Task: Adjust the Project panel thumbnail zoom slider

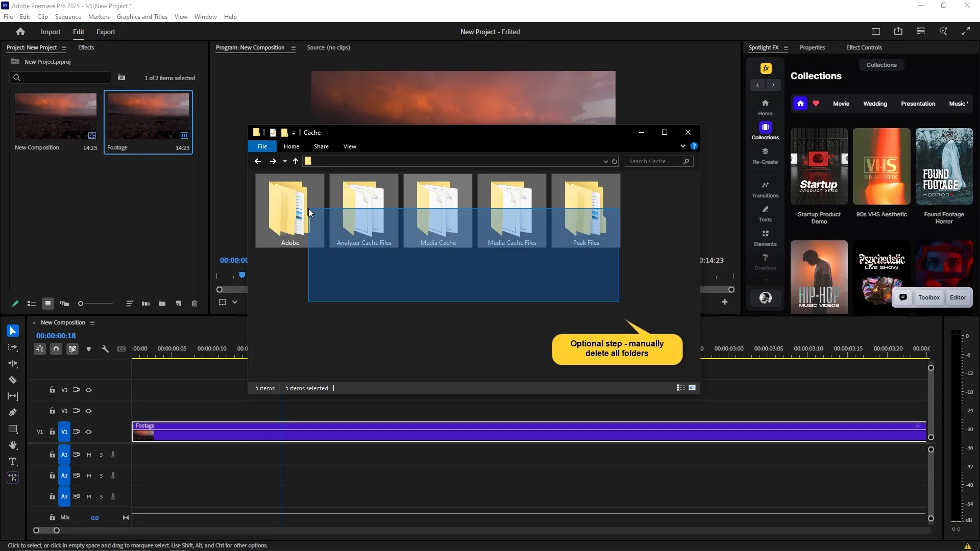Action: tap(95, 304)
